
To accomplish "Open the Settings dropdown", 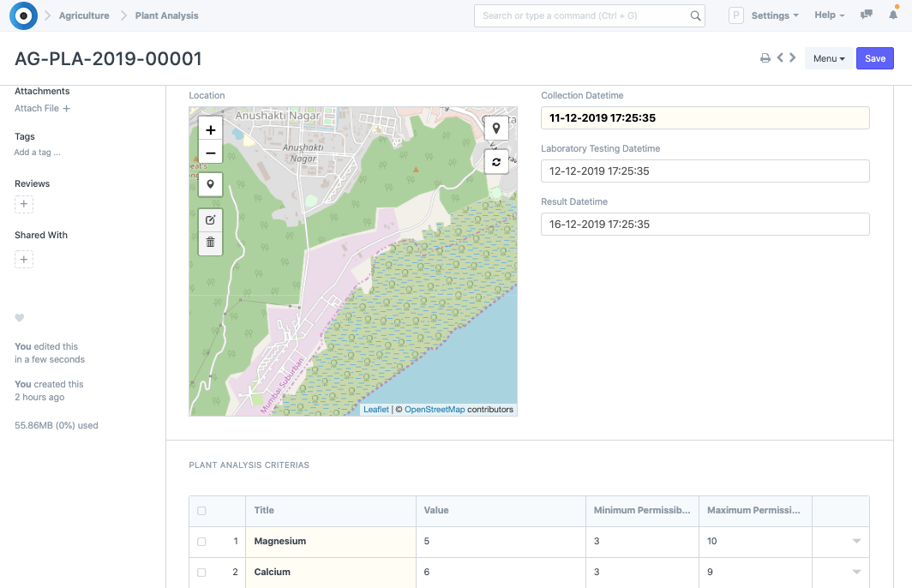I will (x=774, y=15).
